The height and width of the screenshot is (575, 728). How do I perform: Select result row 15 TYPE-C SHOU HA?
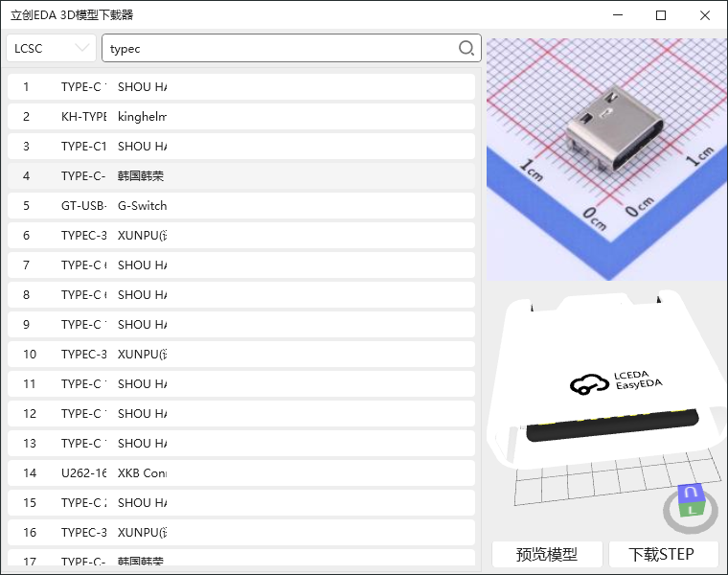pyautogui.click(x=241, y=503)
